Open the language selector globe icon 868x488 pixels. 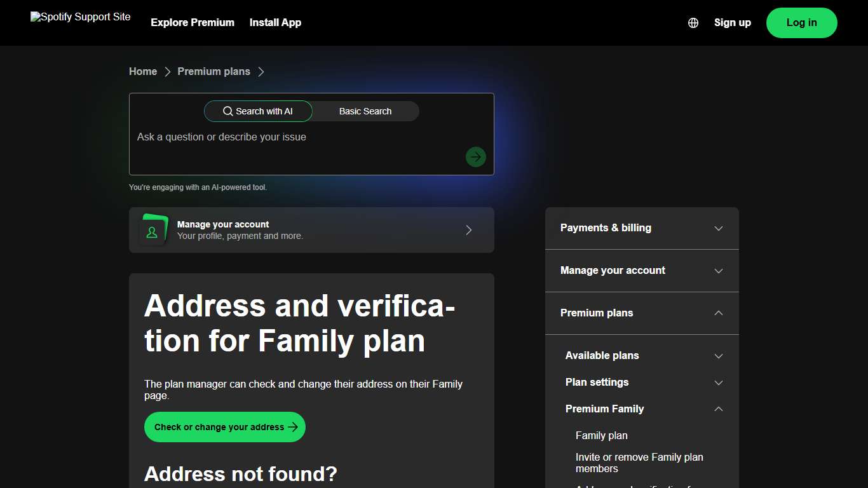tap(693, 23)
